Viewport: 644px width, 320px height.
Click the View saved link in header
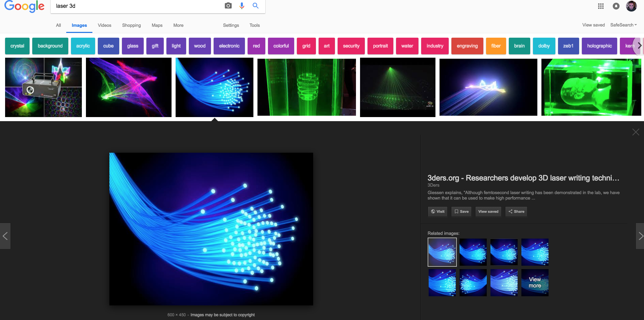point(593,25)
